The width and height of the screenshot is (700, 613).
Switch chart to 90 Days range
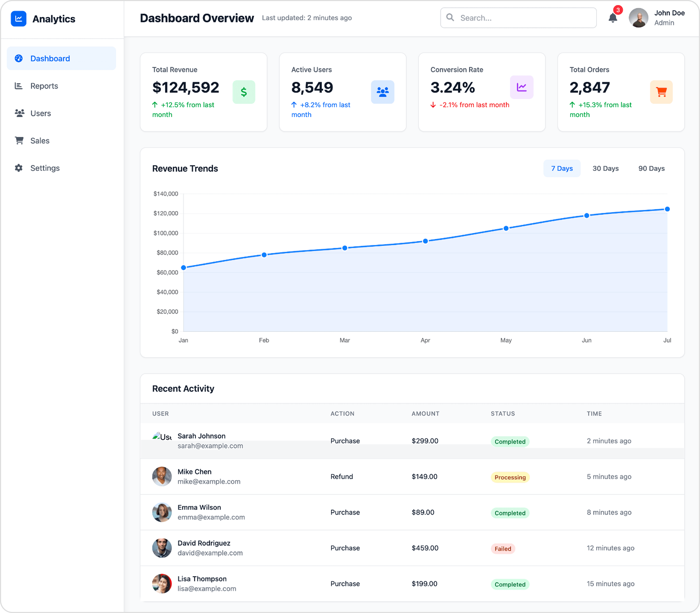point(651,168)
